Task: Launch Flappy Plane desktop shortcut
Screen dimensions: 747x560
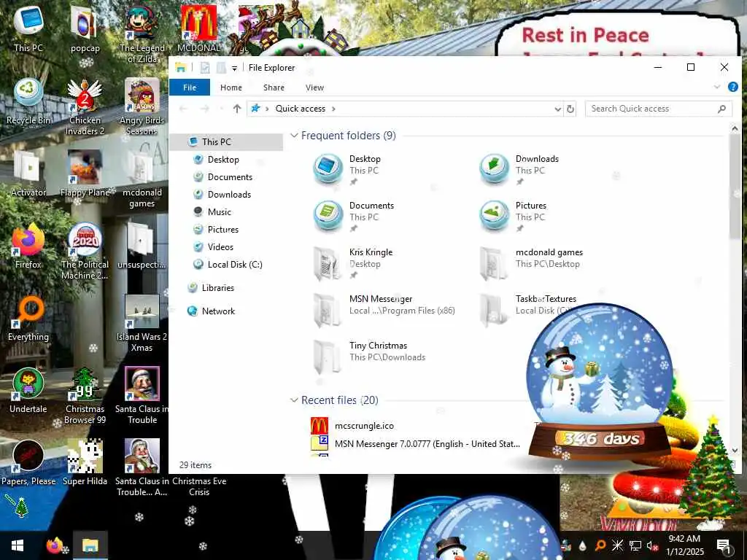Action: pyautogui.click(x=85, y=174)
